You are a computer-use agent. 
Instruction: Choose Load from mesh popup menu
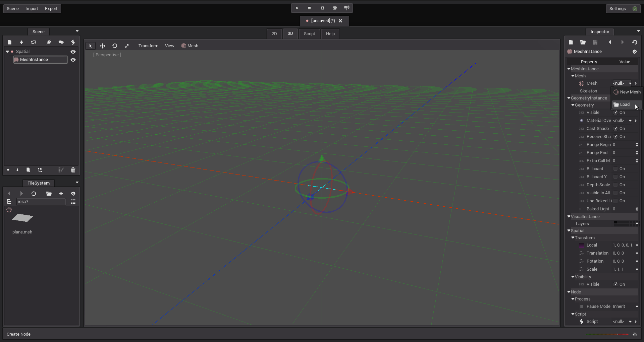pos(627,105)
